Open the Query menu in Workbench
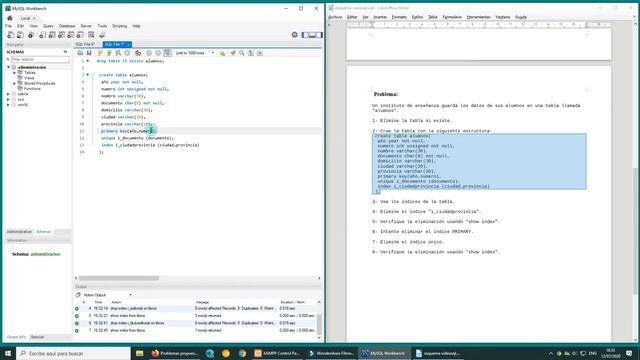 (48, 26)
